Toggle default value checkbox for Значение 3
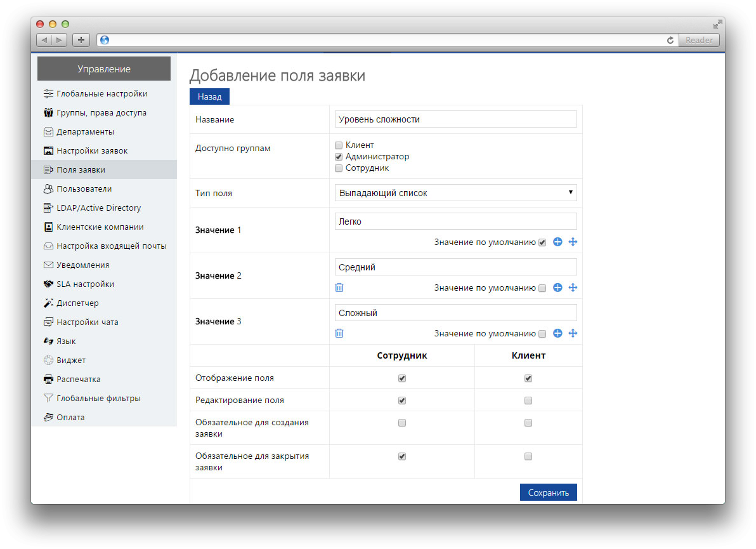The image size is (756, 549). pyautogui.click(x=542, y=334)
